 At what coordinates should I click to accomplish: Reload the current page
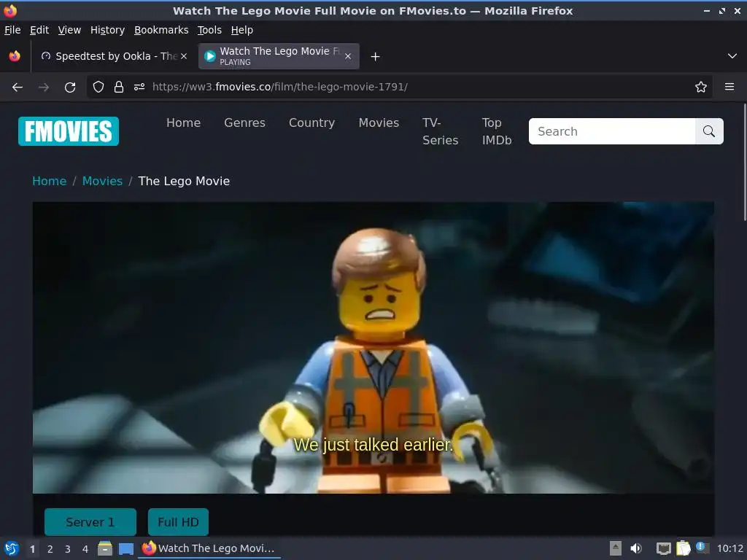pyautogui.click(x=70, y=87)
